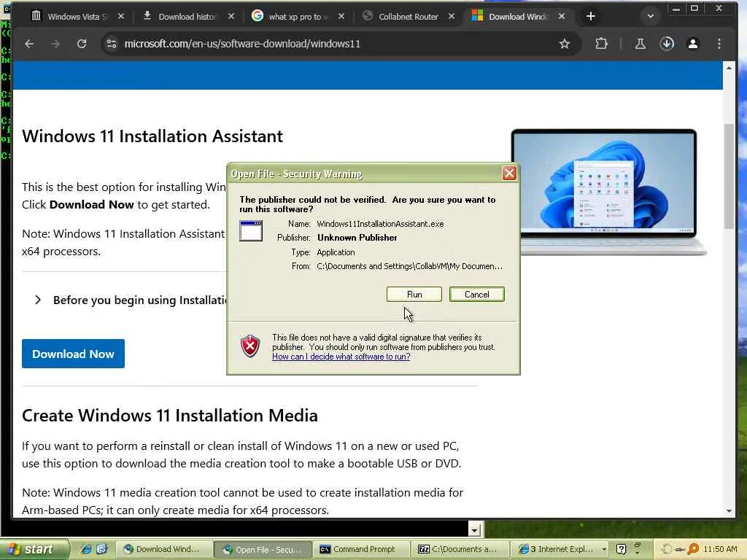The image size is (747, 560).
Task: Click the Create Windows 11 Installation Media heading
Action: click(x=169, y=415)
